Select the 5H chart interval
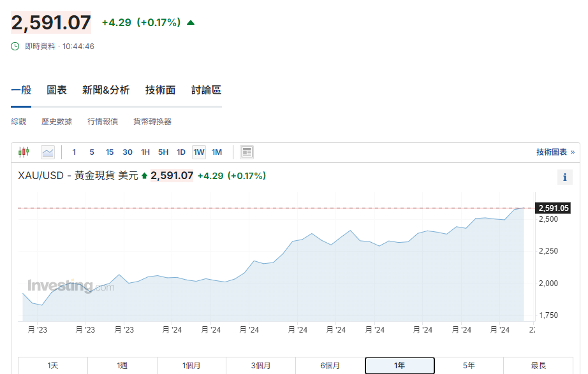 click(x=163, y=152)
